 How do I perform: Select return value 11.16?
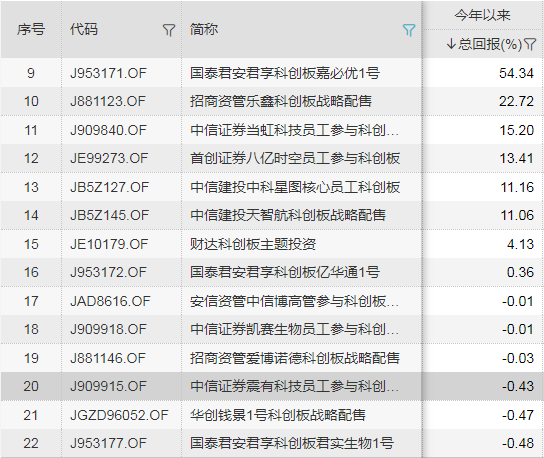(x=517, y=187)
